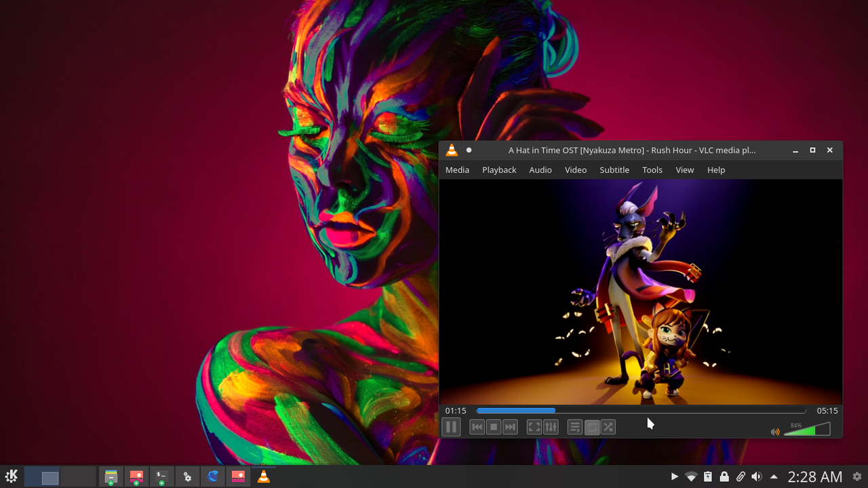Launch the file archiver from the taskbar
The width and height of the screenshot is (868, 488).
(x=111, y=476)
